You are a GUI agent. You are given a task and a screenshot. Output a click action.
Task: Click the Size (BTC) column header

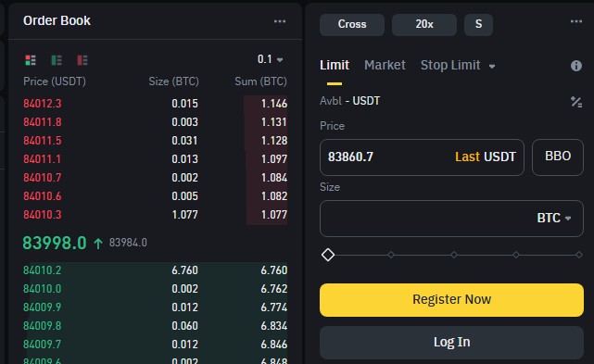click(173, 82)
